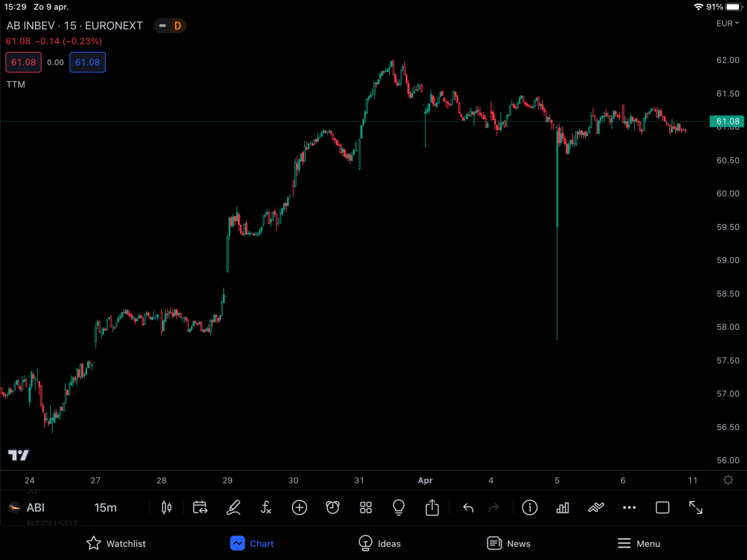The height and width of the screenshot is (560, 747).
Task: Tap the plus circle compare icon
Action: (299, 508)
